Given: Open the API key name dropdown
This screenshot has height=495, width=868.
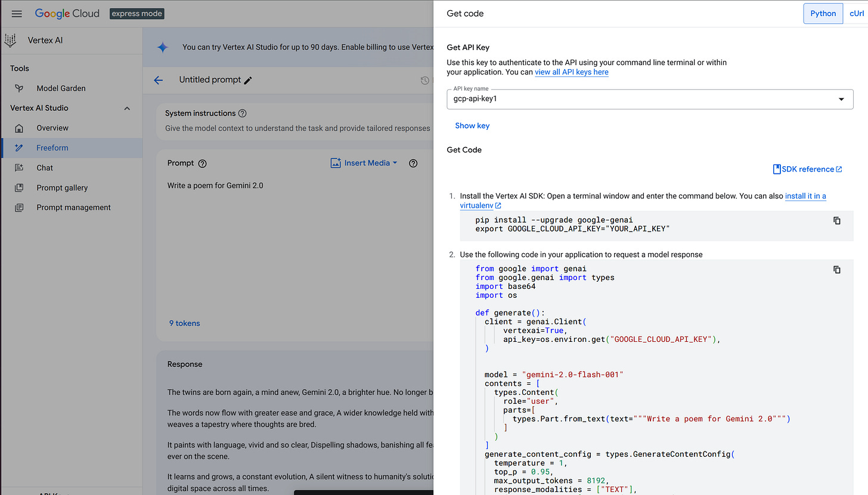Looking at the screenshot, I should pyautogui.click(x=650, y=99).
